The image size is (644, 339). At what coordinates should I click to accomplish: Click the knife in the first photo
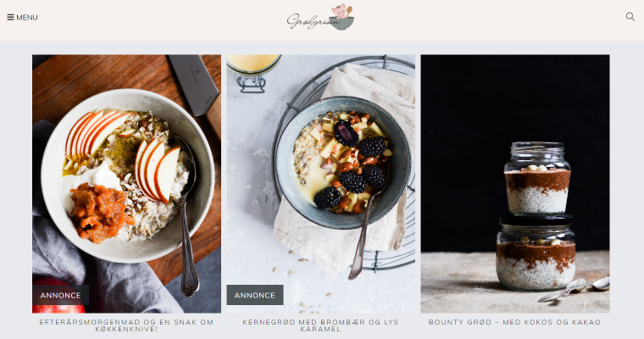point(195,88)
